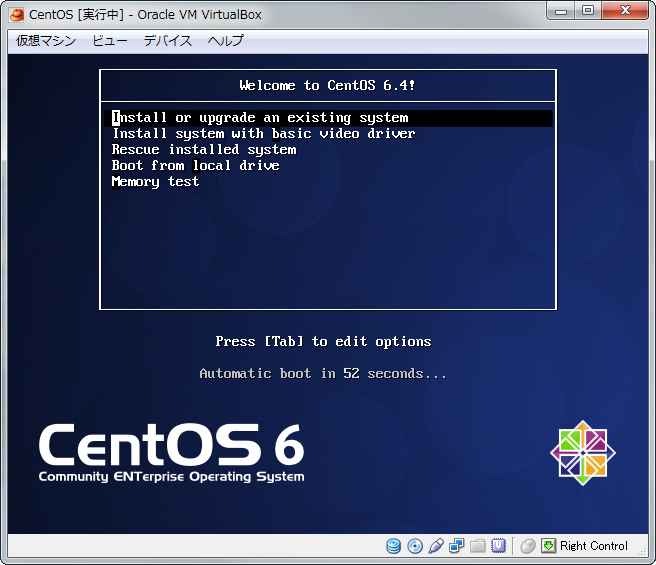Click the virtualization features chip icon

point(498,546)
